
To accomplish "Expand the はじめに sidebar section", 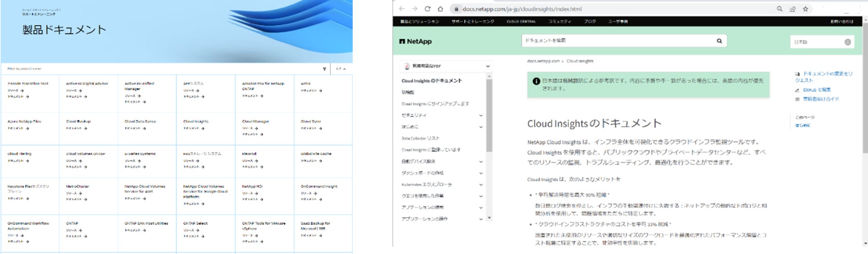I will click(481, 127).
